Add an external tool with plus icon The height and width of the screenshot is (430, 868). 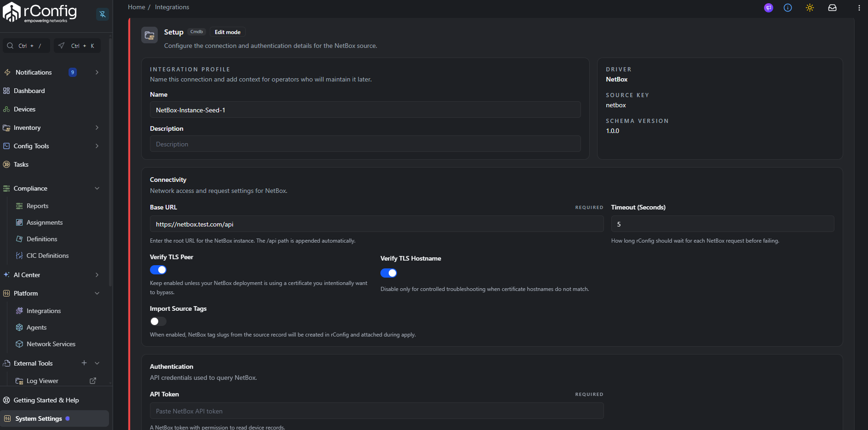click(84, 363)
